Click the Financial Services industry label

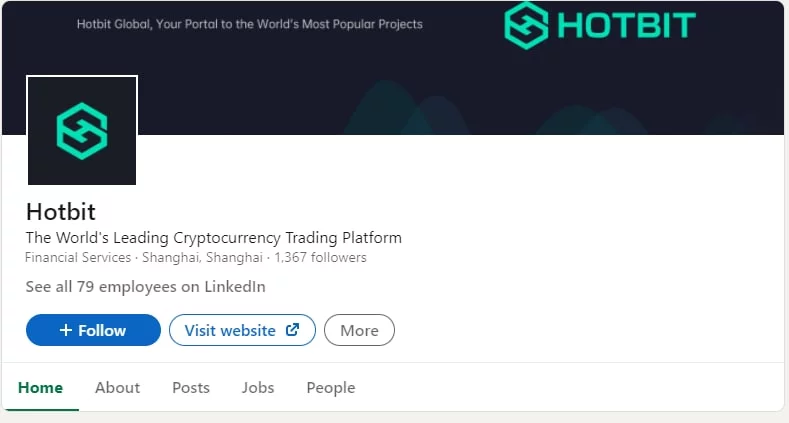tap(78, 258)
